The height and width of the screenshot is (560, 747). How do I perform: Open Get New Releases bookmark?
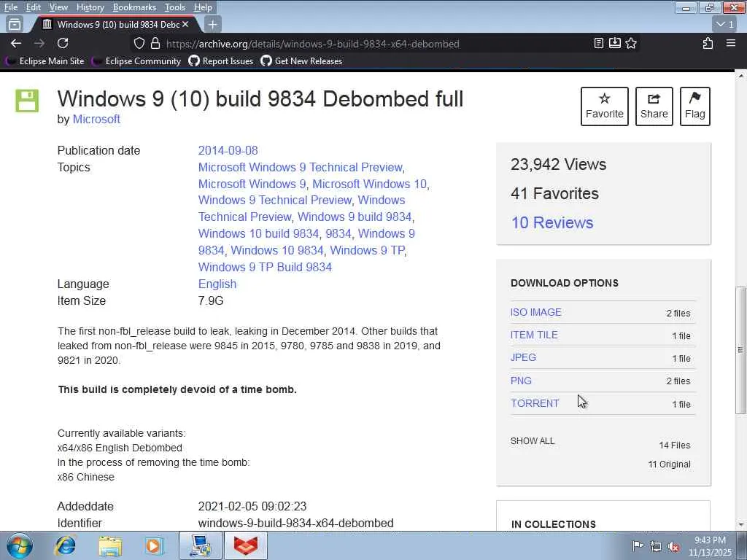click(301, 61)
